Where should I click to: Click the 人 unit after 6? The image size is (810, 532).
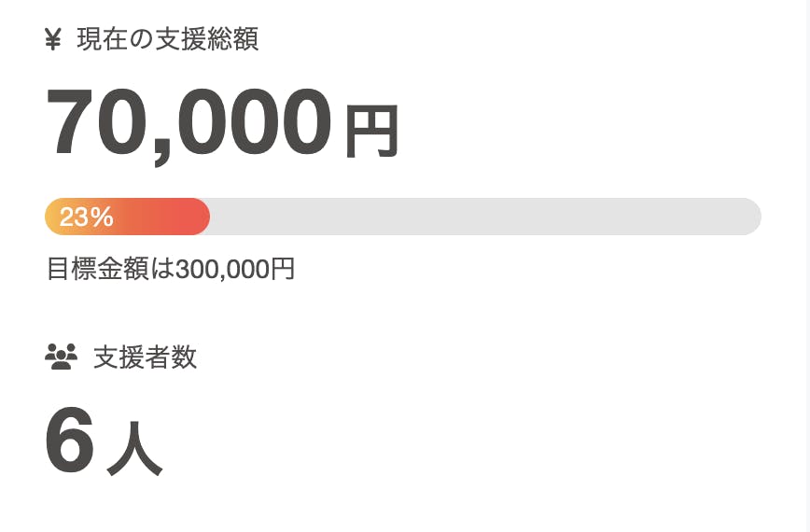click(134, 450)
